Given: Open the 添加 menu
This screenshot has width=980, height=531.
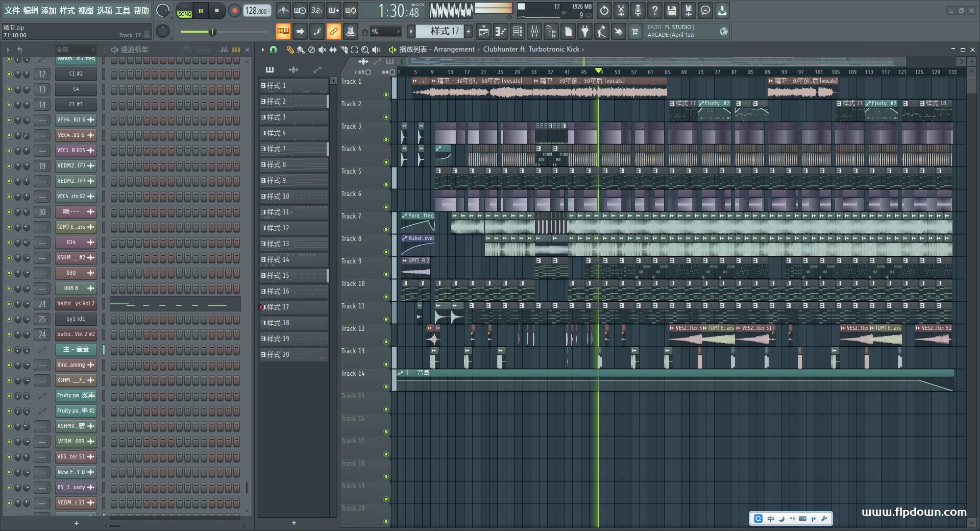Looking at the screenshot, I should click(49, 10).
